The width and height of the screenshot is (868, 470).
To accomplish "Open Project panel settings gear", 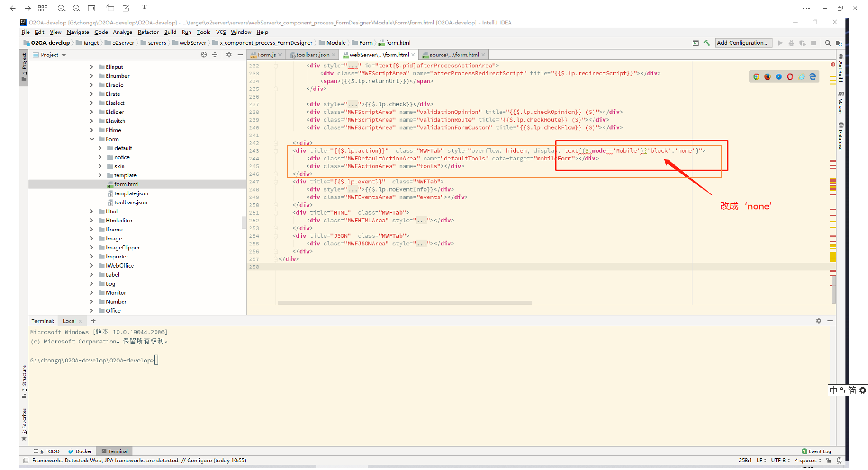I will 229,55.
